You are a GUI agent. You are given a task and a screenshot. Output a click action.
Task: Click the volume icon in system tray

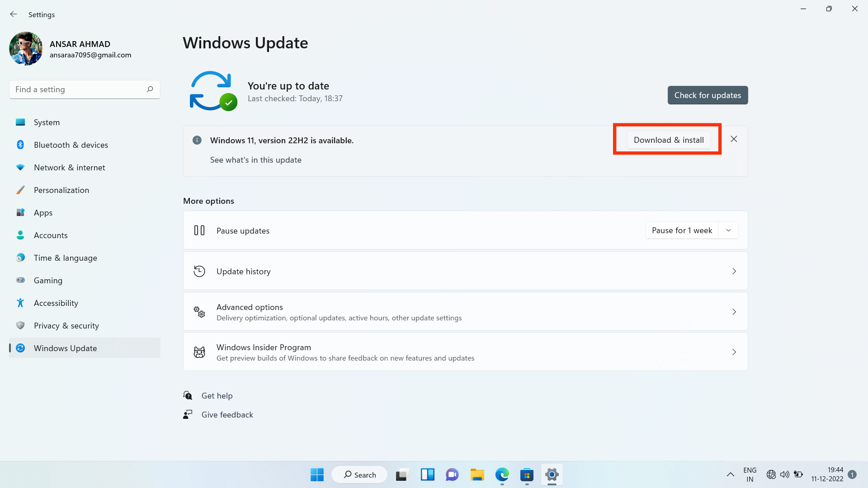(785, 474)
